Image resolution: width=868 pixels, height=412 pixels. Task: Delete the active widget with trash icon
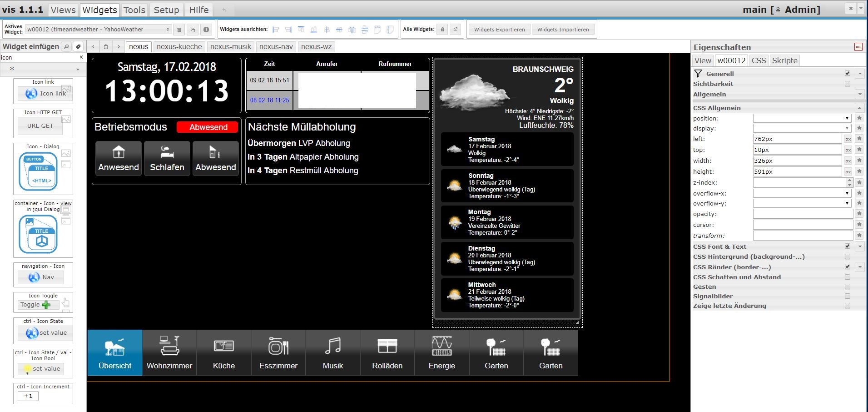click(x=179, y=30)
